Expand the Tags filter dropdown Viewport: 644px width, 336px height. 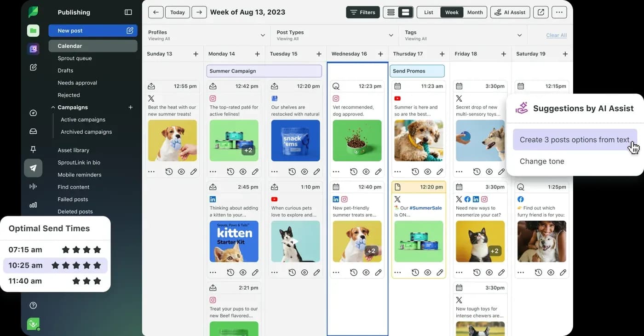(519, 35)
